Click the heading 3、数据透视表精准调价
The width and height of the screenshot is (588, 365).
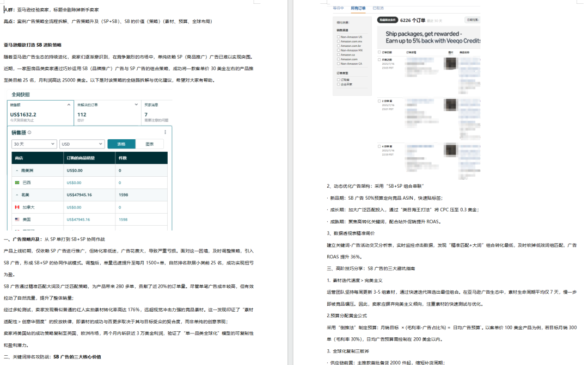coord(351,233)
